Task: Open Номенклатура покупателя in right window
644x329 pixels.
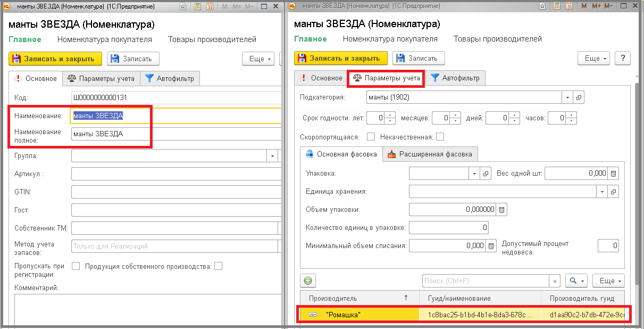Action: 390,39
